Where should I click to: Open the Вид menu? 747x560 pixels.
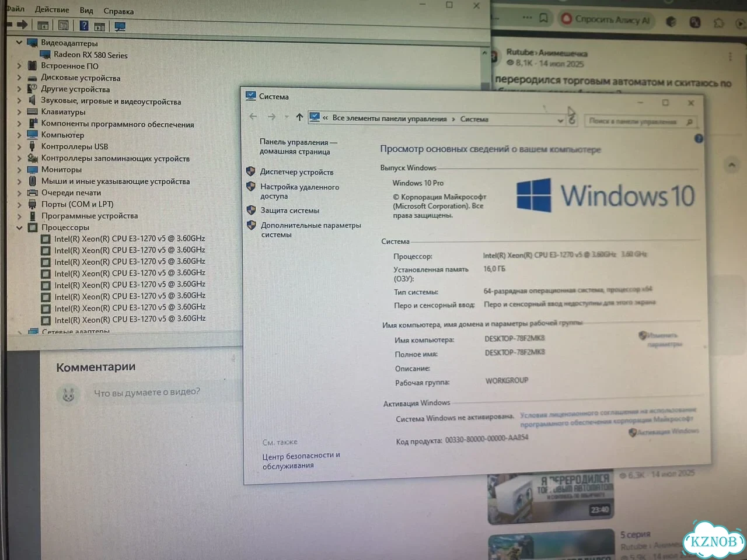point(86,10)
